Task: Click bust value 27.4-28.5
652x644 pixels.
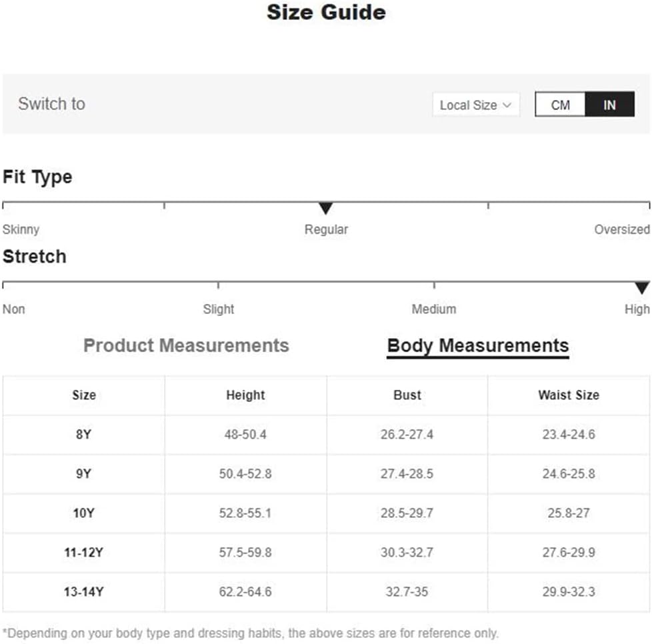Action: point(407,473)
